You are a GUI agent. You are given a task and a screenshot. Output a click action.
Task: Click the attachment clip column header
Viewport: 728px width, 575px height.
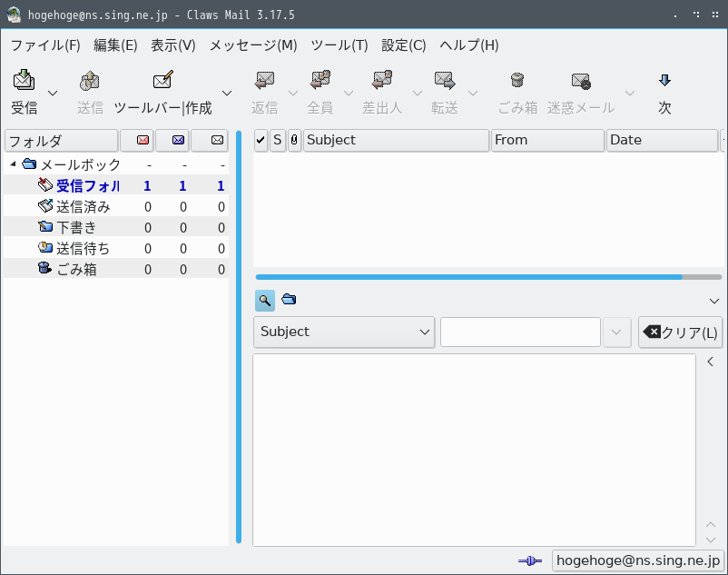(x=294, y=140)
